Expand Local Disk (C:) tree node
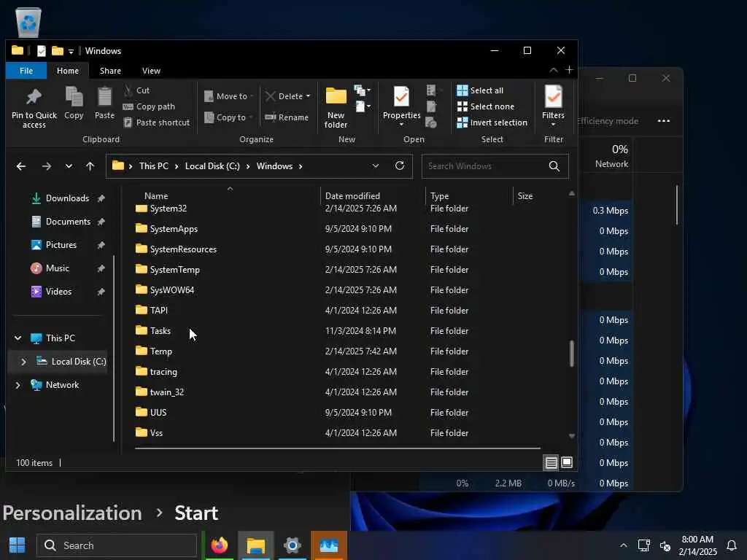This screenshot has height=560, width=747. point(23,362)
